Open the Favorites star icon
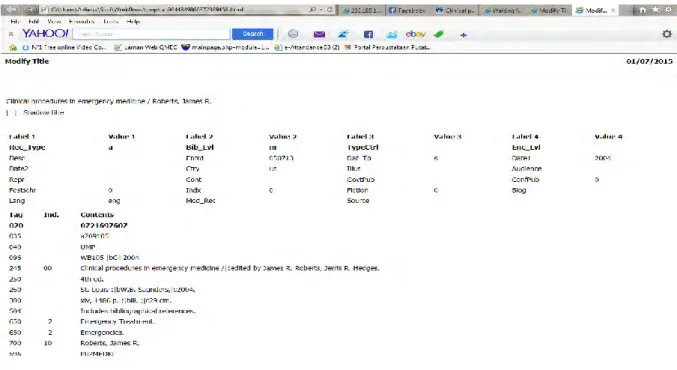The width and height of the screenshot is (677, 370). click(655, 9)
